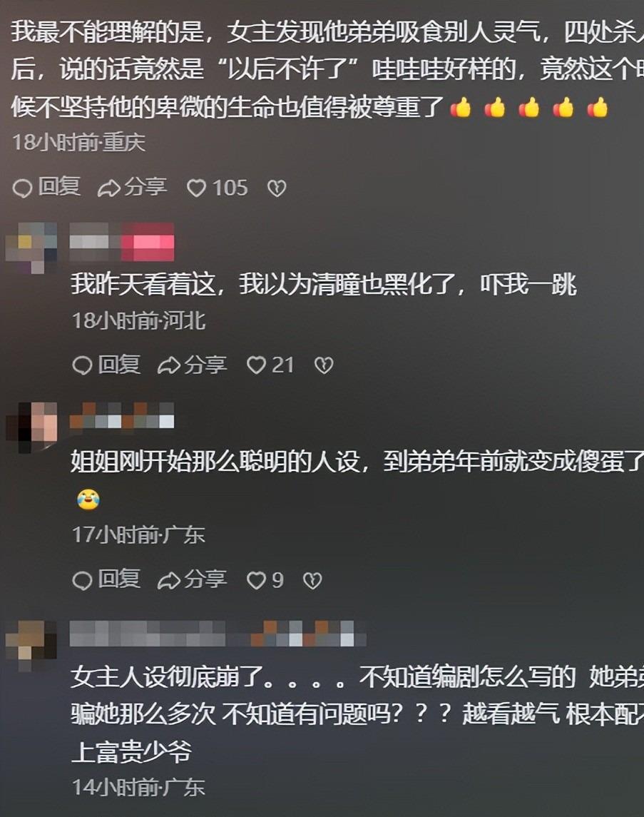Open avatar of the 17小时前 commenter
Image resolution: width=644 pixels, height=817 pixels.
(32, 427)
